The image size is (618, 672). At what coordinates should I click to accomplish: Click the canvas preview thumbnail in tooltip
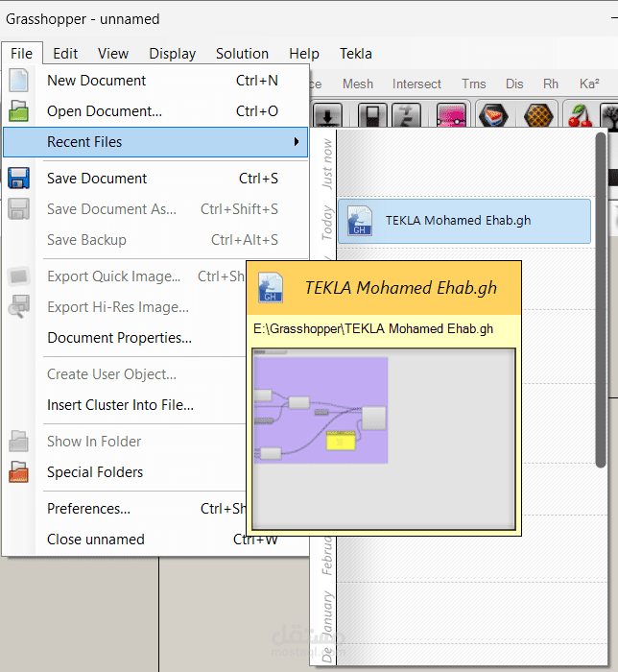pos(384,440)
